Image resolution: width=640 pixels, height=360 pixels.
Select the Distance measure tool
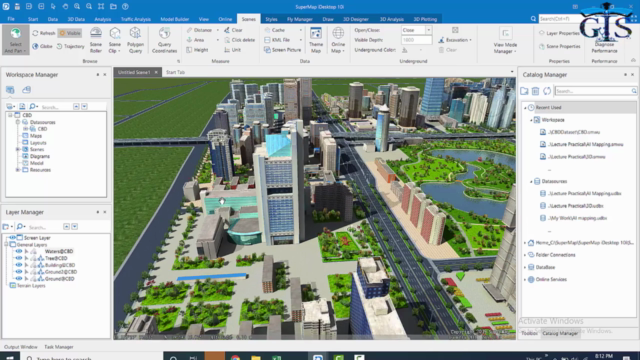(x=199, y=30)
